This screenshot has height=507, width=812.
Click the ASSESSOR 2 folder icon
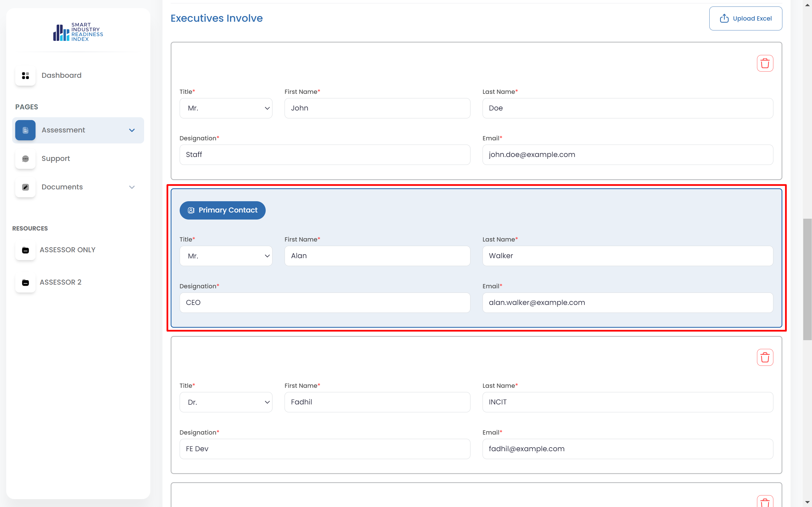click(25, 282)
